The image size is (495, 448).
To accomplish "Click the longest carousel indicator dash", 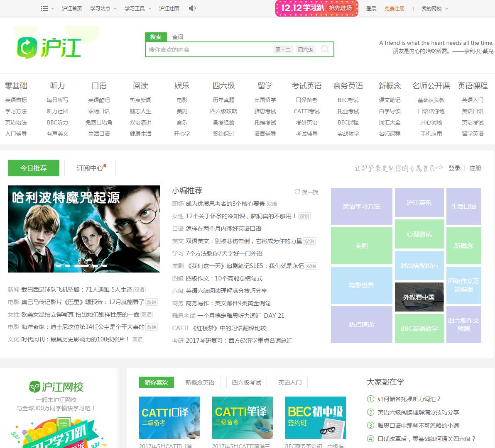I will click(81, 266).
